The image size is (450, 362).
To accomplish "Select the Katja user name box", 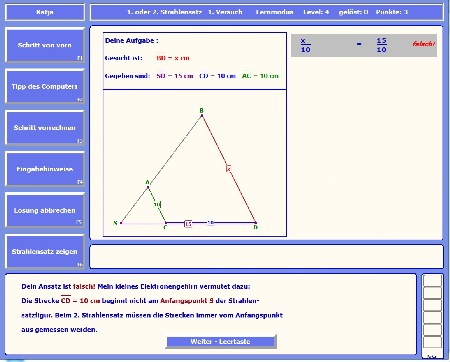I will 45,12.
